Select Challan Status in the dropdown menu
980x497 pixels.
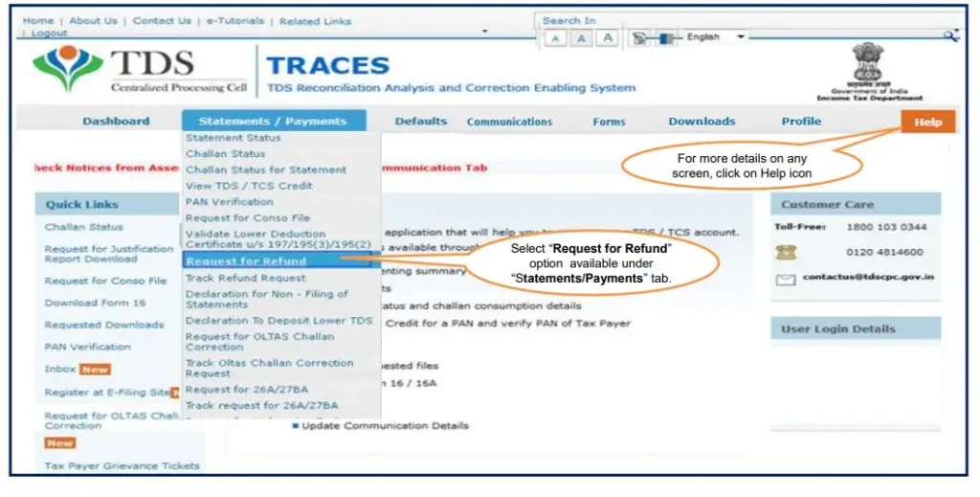[x=226, y=154]
